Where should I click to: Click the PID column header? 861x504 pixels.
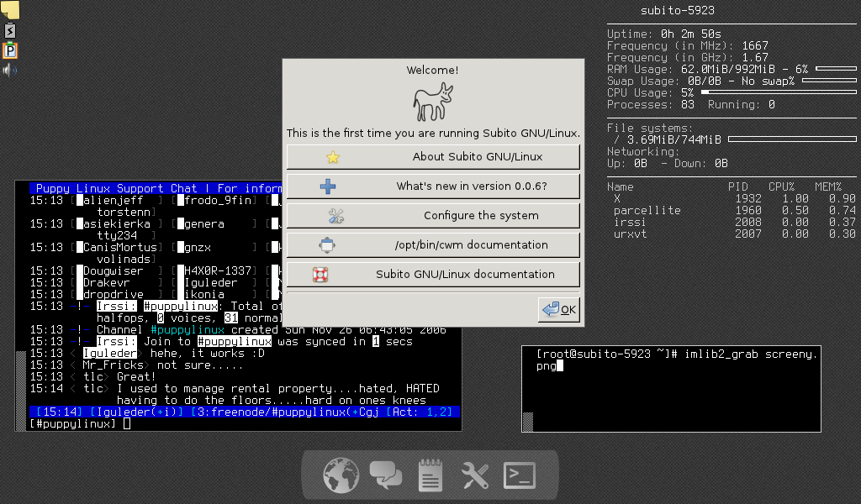[738, 187]
